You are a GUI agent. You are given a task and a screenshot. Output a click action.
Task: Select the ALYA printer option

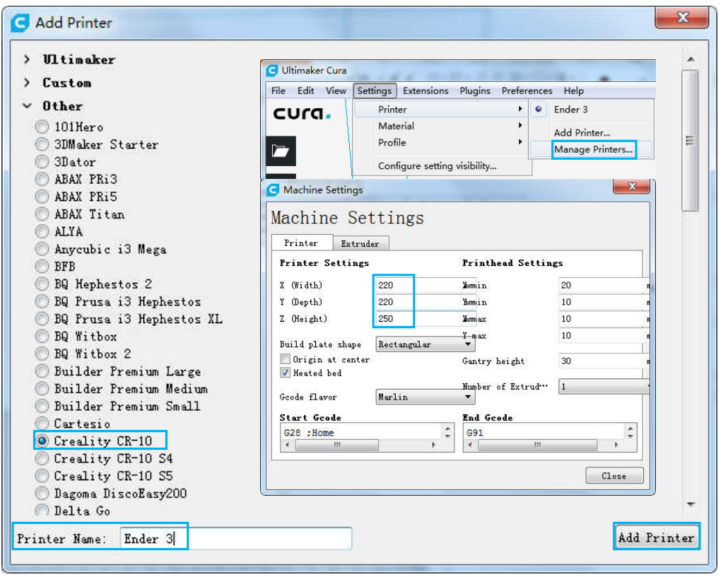tap(42, 231)
